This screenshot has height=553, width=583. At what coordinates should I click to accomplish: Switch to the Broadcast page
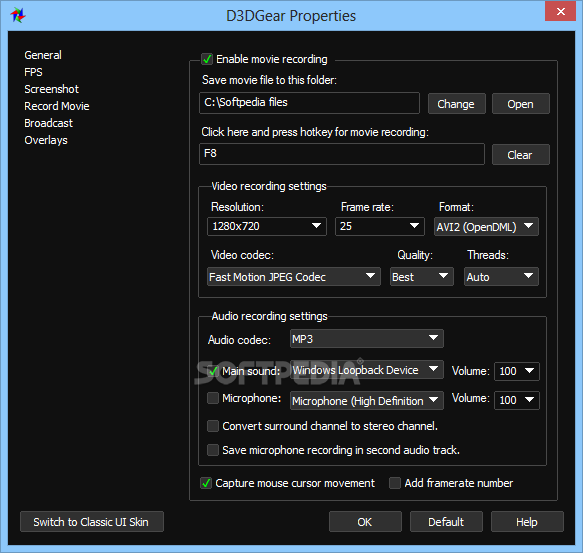point(48,123)
